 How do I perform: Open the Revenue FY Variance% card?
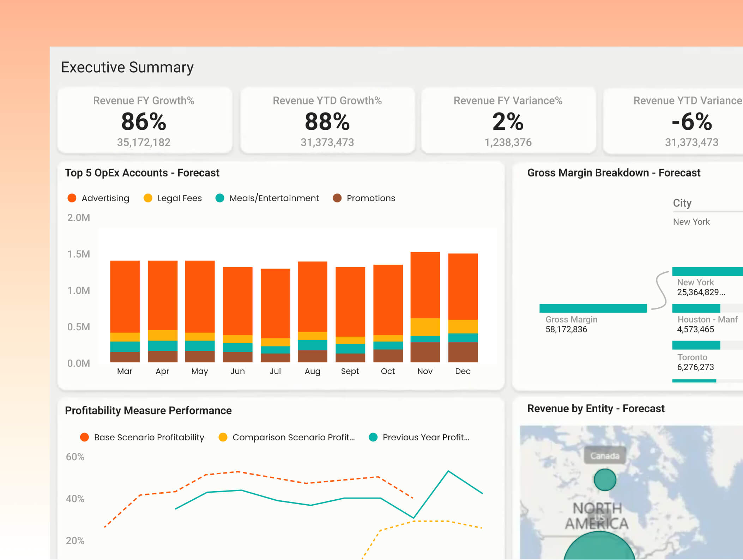click(x=508, y=120)
